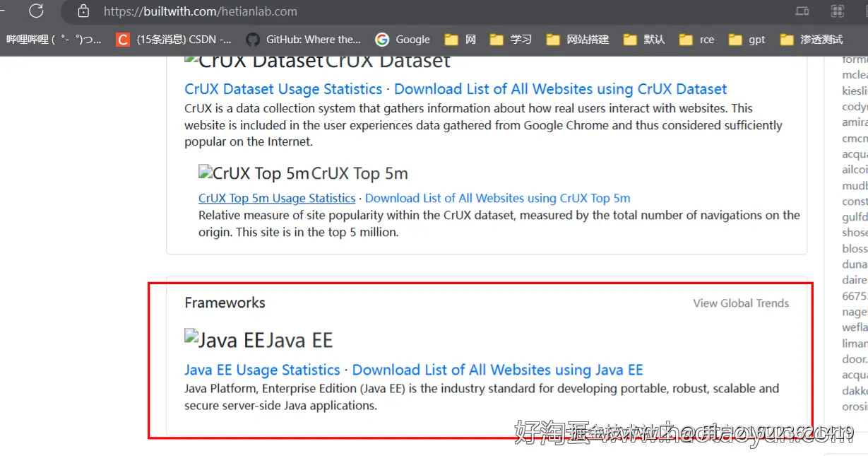Click the Java EE description paragraph
Screen dimensions: 868x456
pos(482,397)
